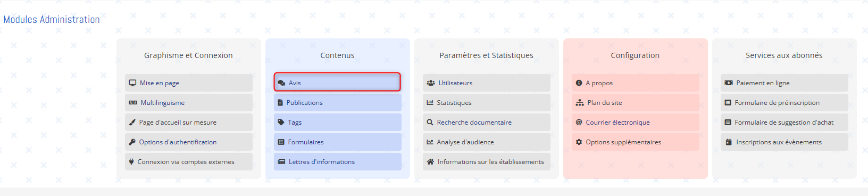Open the Avis module
The image size is (868, 196).
(337, 83)
